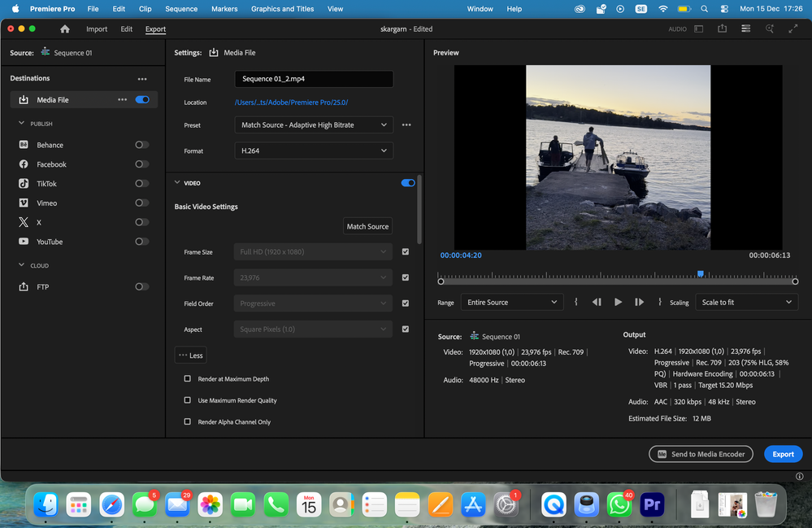Switch to the Edit tab

pyautogui.click(x=126, y=29)
